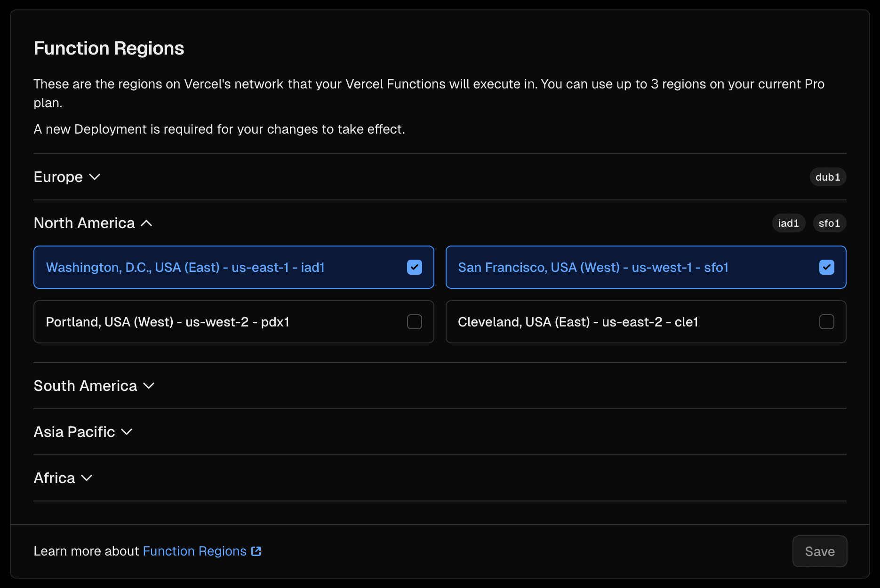Click the Asia Pacific chevron icon
This screenshot has height=588, width=880.
pos(126,432)
